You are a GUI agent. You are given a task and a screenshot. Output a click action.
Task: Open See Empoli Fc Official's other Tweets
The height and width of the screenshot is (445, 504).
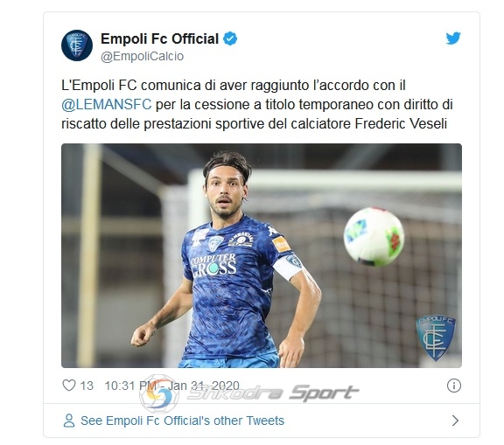coord(182,421)
